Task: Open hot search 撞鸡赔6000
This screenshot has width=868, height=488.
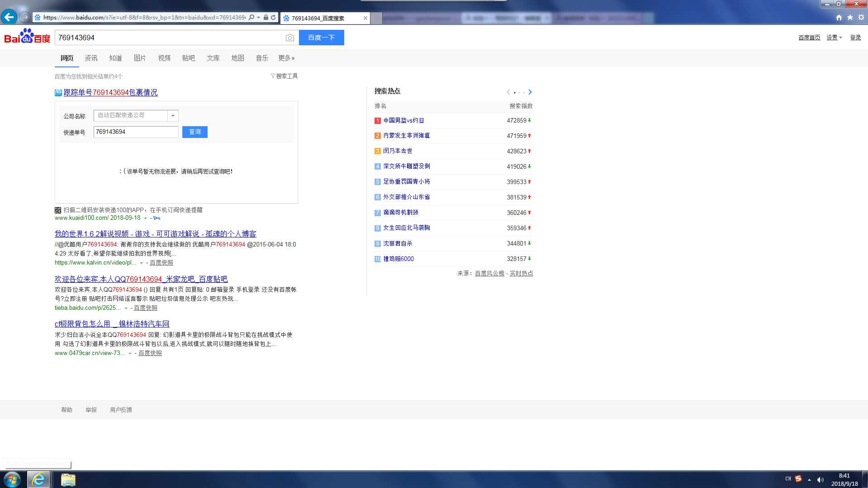Action: point(398,259)
